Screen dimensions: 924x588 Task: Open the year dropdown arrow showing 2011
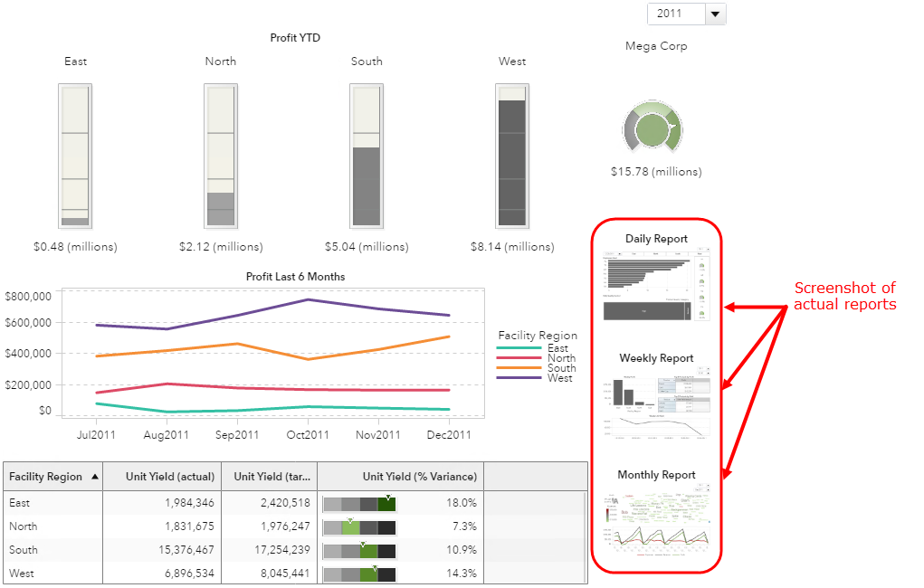pos(715,14)
